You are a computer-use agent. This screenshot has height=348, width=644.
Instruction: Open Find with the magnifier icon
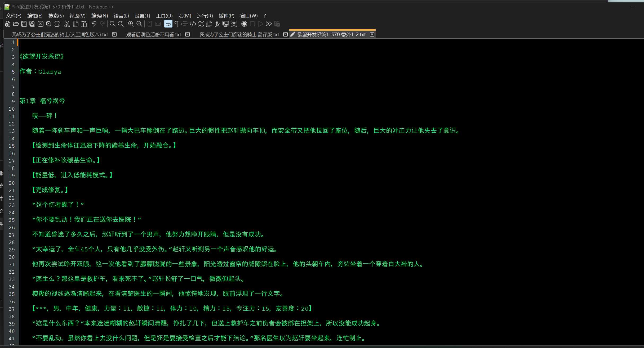[x=112, y=24]
